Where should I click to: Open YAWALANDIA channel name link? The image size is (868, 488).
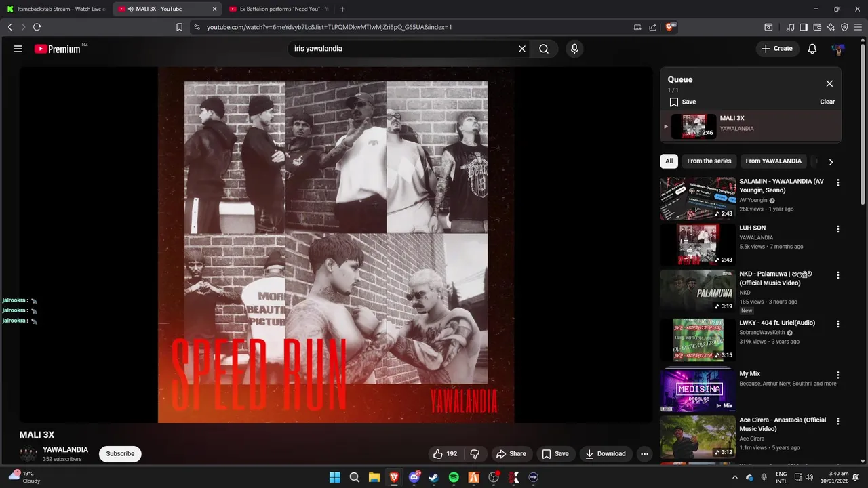point(65,450)
